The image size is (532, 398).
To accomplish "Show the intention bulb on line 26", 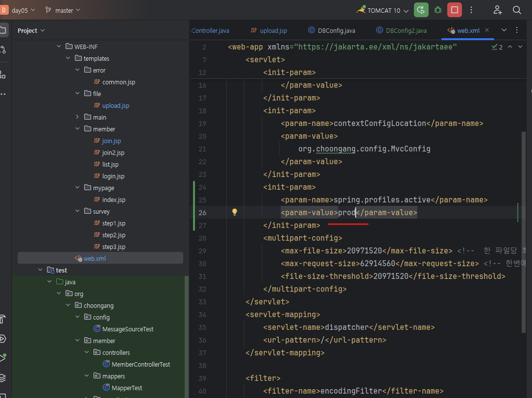I will point(235,212).
